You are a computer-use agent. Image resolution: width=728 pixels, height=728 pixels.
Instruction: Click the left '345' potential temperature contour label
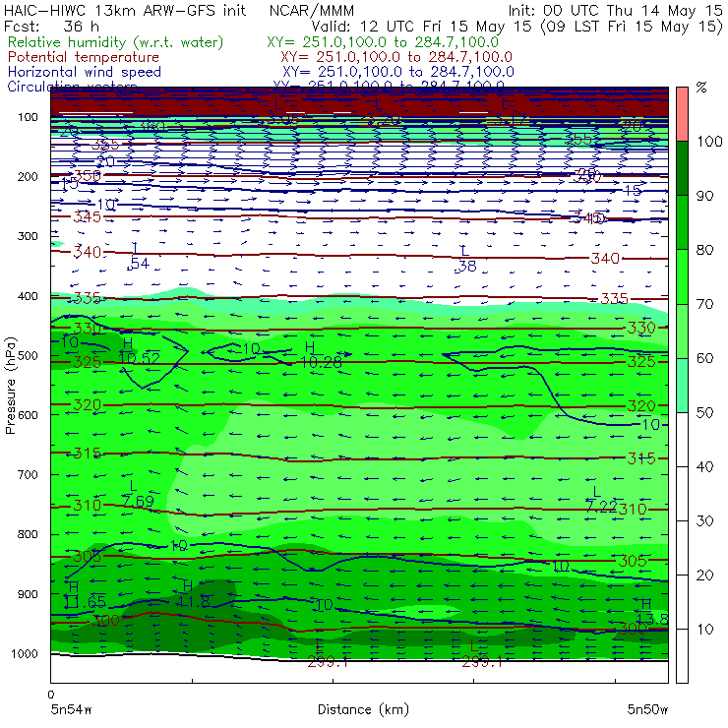[x=87, y=216]
